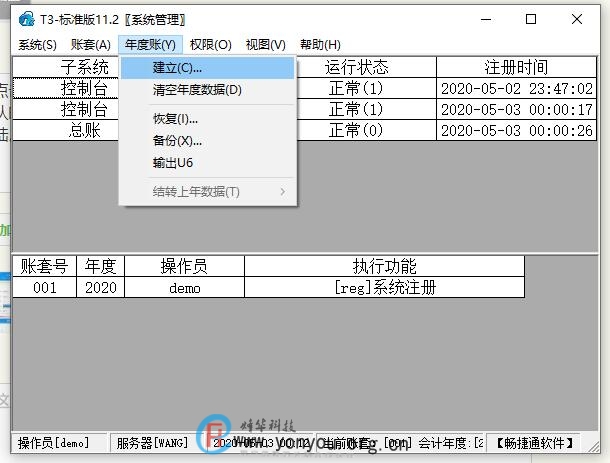
Task: Select second 控制台 row cell
Action: click(x=66, y=109)
